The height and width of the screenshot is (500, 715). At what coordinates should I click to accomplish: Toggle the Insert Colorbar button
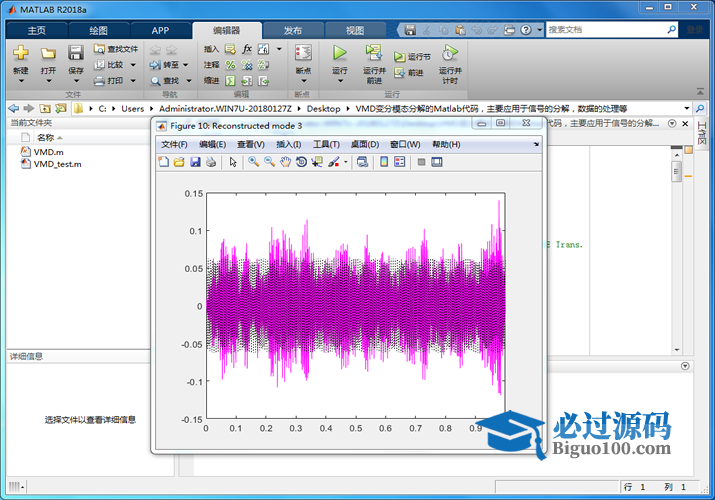click(x=384, y=162)
